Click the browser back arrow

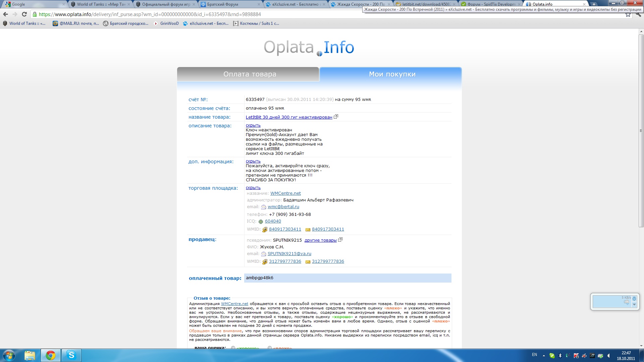click(5, 14)
